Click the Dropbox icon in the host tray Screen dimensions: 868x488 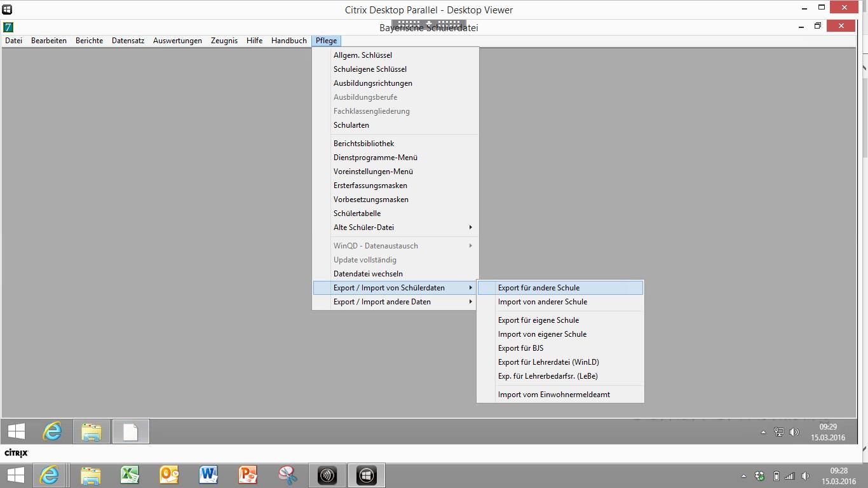759,476
